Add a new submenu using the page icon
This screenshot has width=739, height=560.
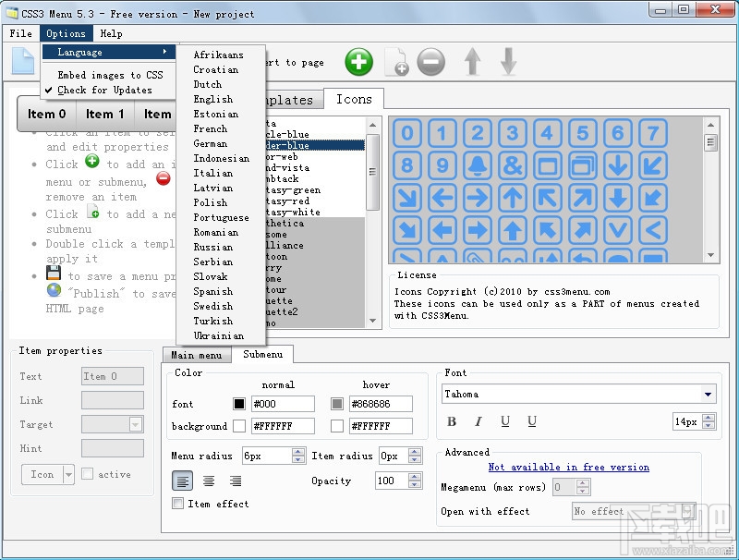pos(397,62)
